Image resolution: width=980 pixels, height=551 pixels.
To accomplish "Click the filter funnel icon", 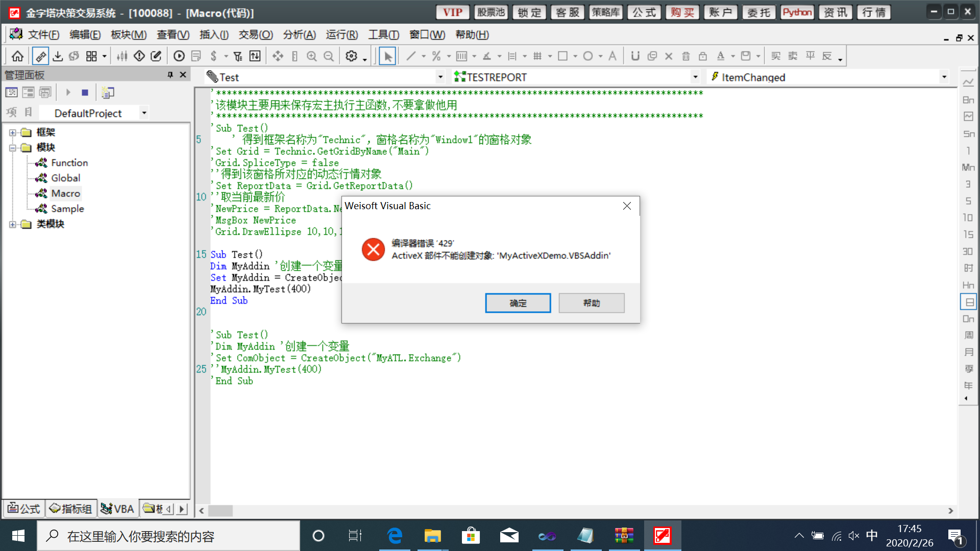I will point(238,56).
